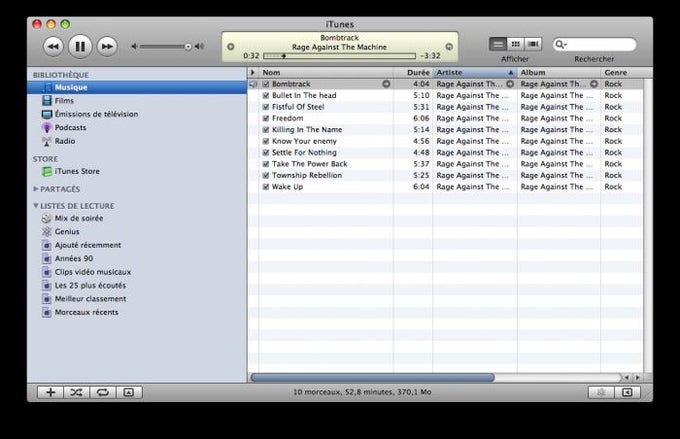Click the triangle header of first column
Viewport: 680px width, 439px height.
pyautogui.click(x=253, y=72)
